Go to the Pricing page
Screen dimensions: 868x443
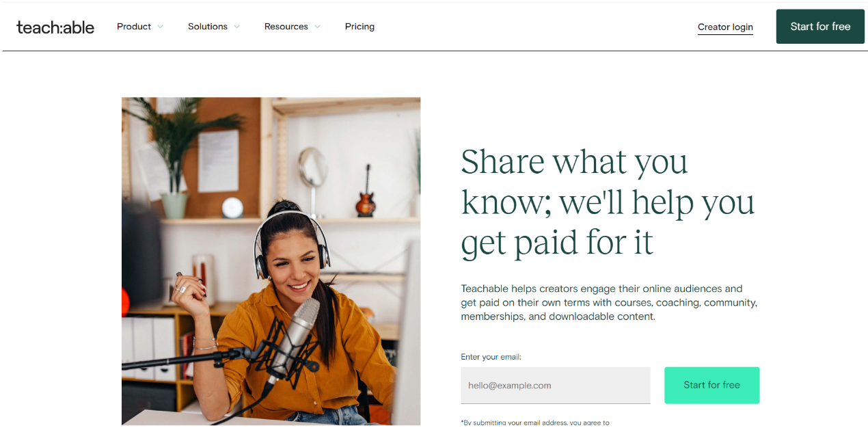pyautogui.click(x=360, y=27)
